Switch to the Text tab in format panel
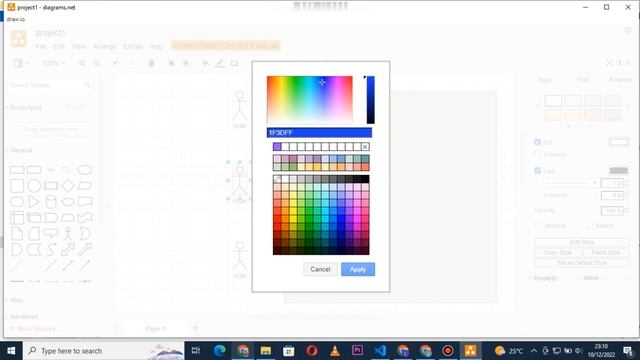 (x=582, y=79)
